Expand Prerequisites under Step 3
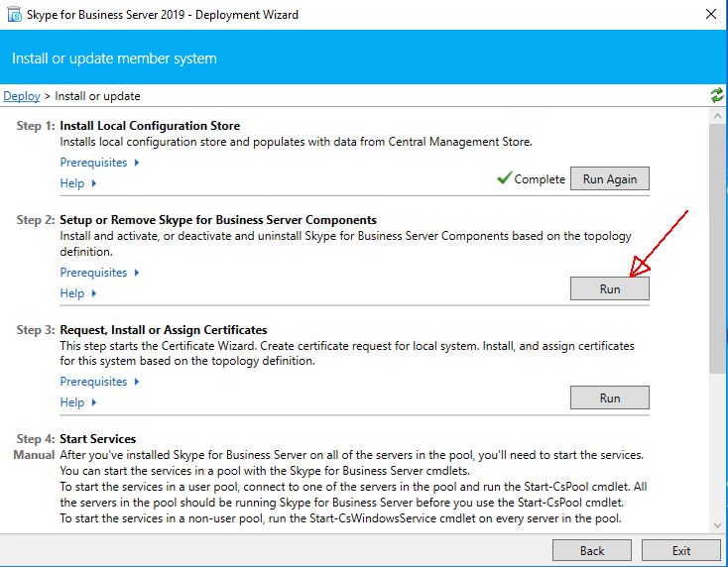The image size is (728, 567). (x=99, y=382)
